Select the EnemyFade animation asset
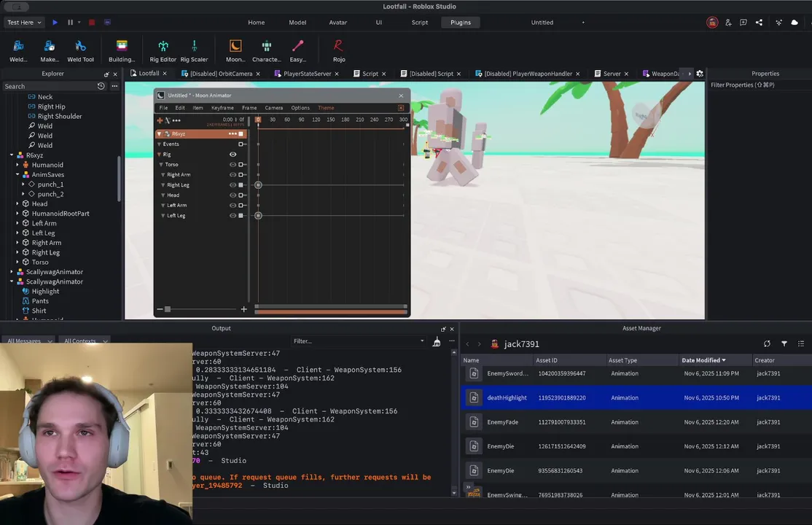Image resolution: width=812 pixels, height=525 pixels. point(636,422)
